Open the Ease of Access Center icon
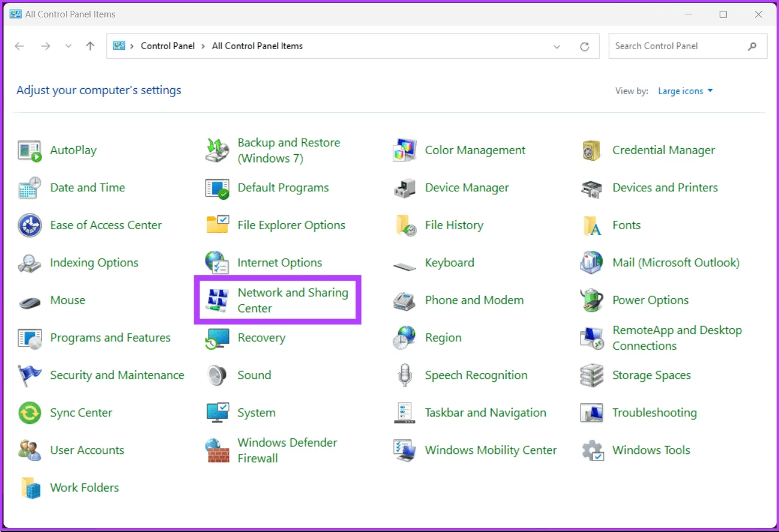The width and height of the screenshot is (779, 532). (x=29, y=226)
